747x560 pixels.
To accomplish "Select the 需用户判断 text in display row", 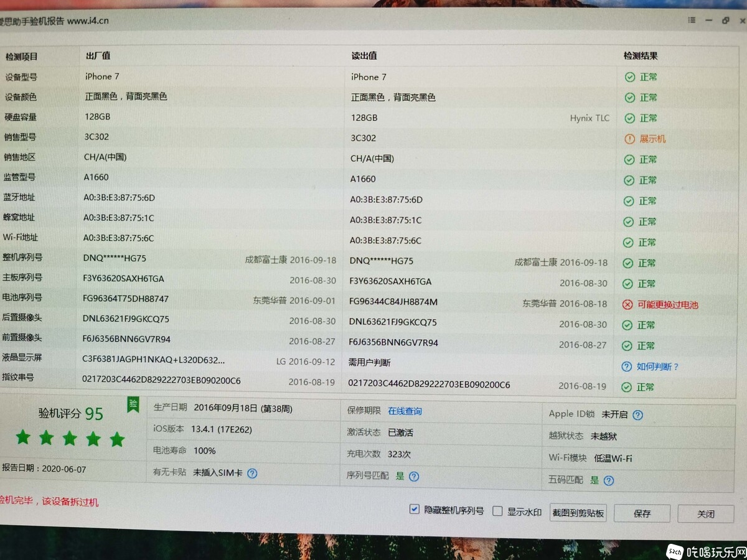I will point(369,362).
